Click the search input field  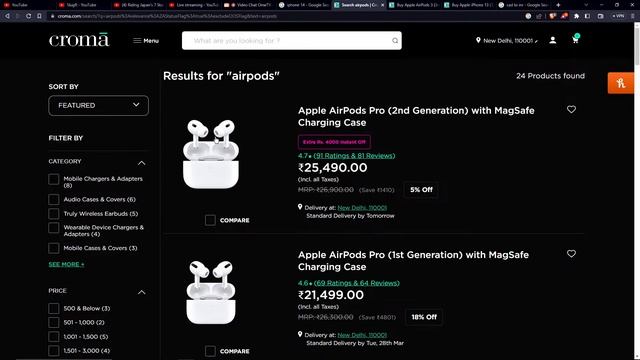click(286, 40)
